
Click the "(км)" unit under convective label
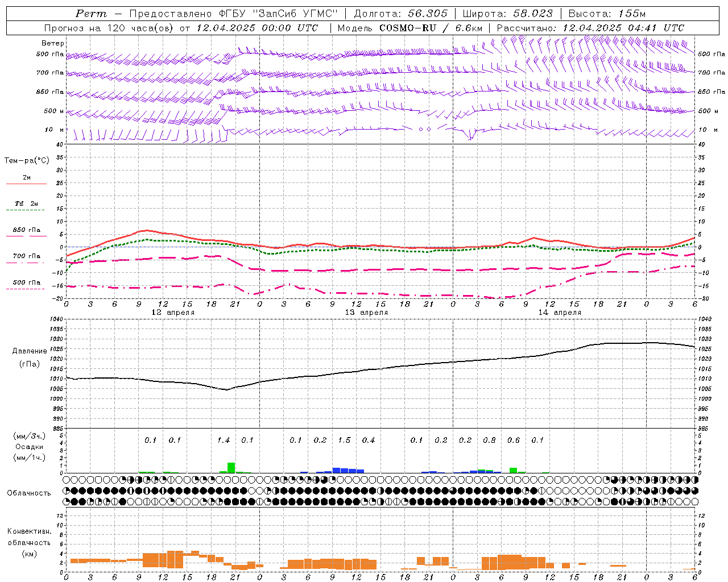pyautogui.click(x=30, y=553)
